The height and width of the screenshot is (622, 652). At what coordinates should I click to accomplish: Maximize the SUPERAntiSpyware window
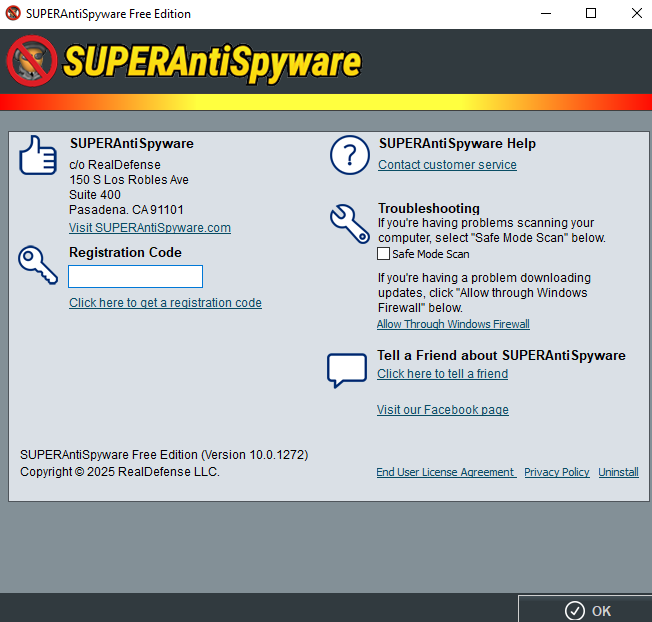(x=590, y=13)
